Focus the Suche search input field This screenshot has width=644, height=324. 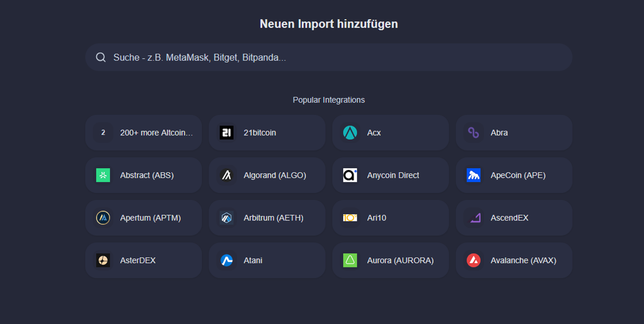[329, 57]
